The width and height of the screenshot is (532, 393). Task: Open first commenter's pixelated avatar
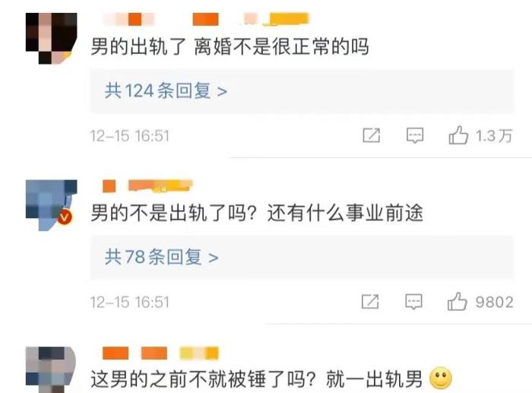point(51,38)
